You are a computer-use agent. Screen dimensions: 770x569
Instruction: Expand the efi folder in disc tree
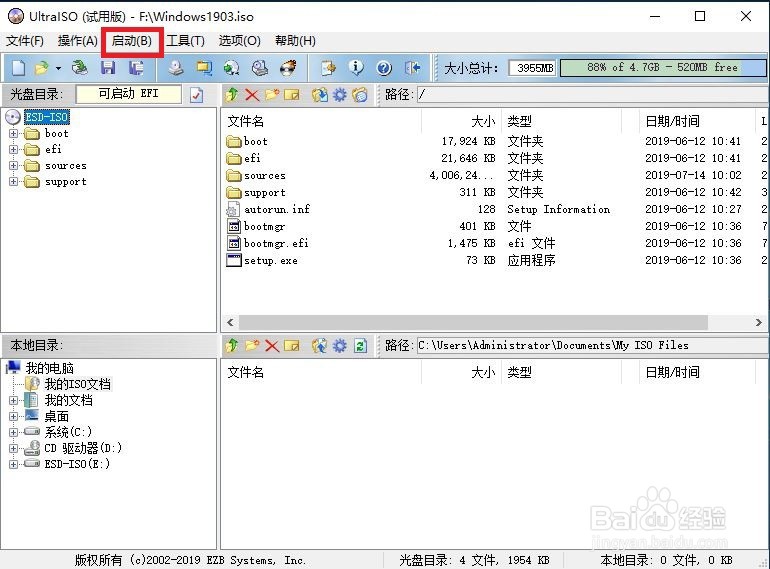click(x=13, y=149)
